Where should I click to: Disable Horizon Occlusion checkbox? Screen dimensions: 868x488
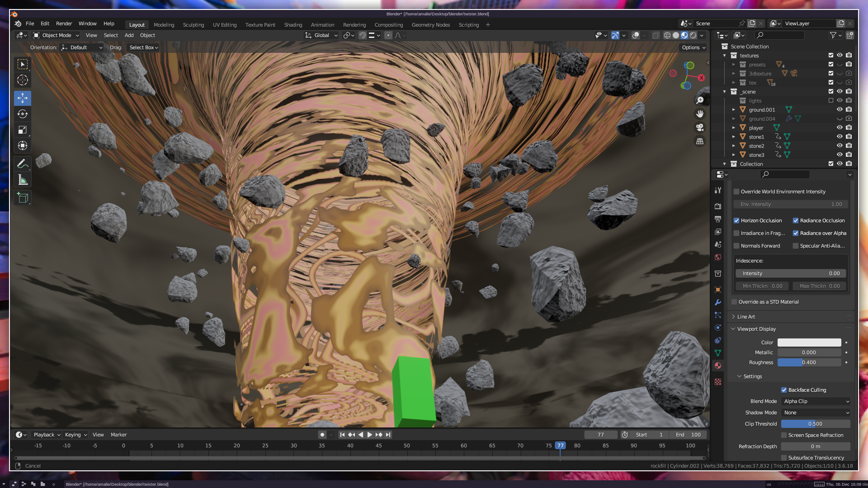[x=736, y=221]
